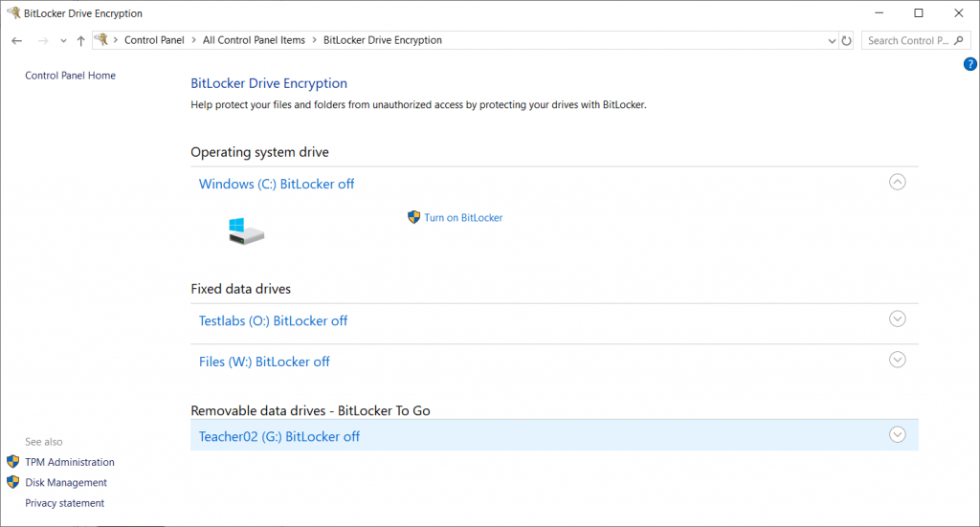Click BitLocker Drive Encryption breadcrumb
Viewport: 980px width, 527px height.
383,40
